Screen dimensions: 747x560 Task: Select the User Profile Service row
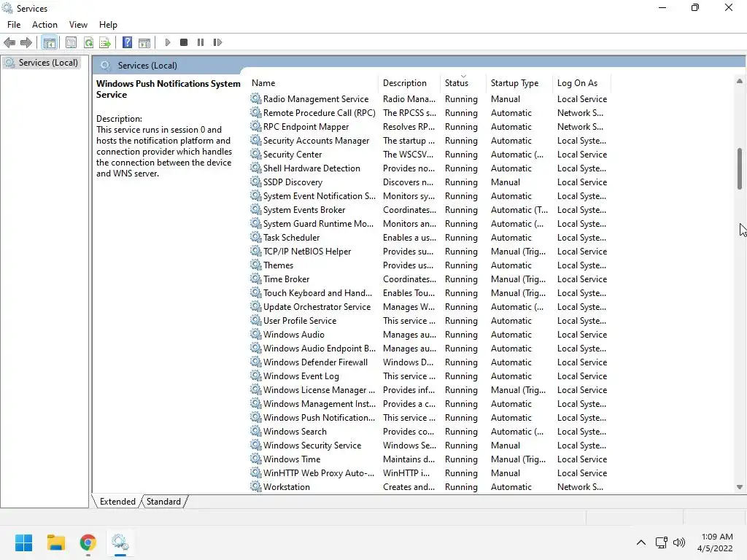(429, 321)
